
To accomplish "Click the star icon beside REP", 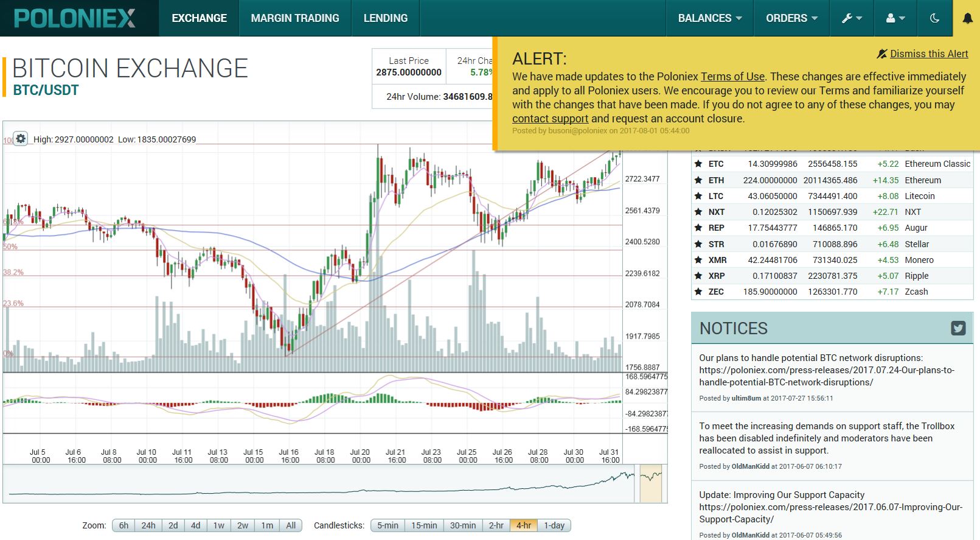I will 698,228.
